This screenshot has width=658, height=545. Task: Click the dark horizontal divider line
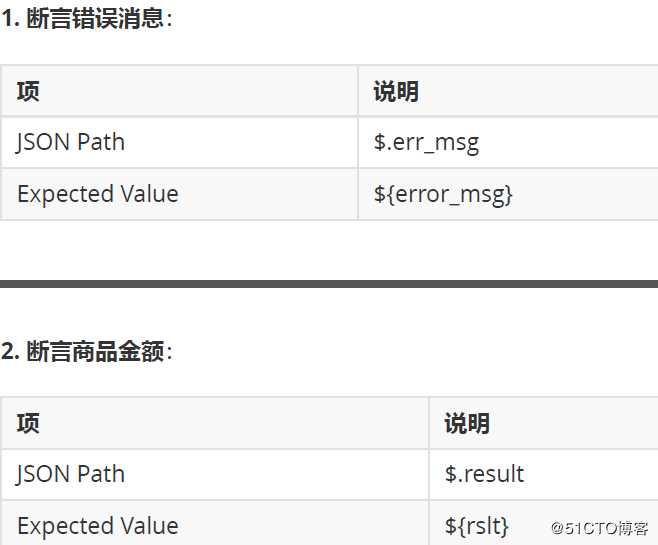coord(329,284)
